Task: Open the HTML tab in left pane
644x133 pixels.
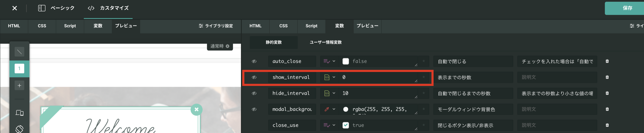Action: [14, 26]
